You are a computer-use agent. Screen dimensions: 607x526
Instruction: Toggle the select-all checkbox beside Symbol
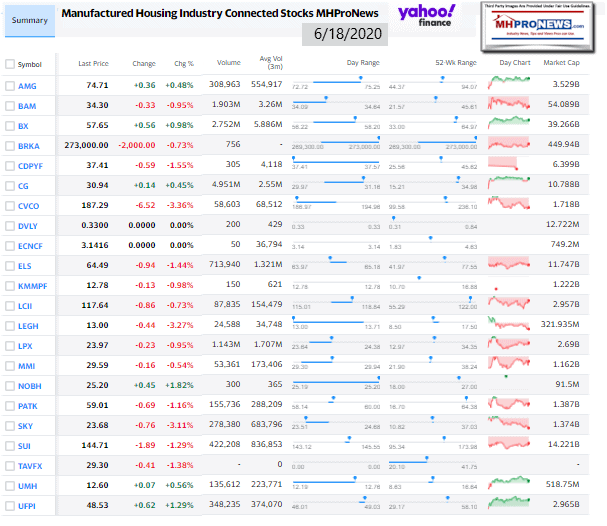pos(10,64)
